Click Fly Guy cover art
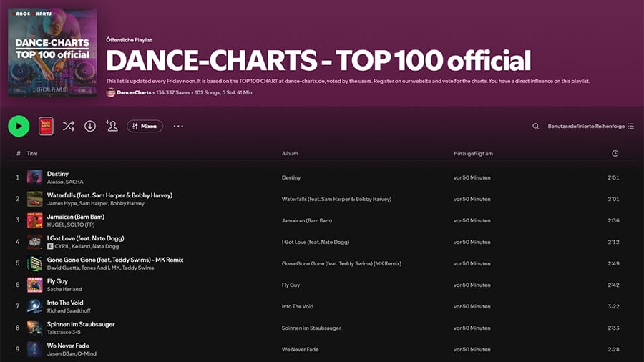Viewport: 644px width, 362px height. [x=34, y=285]
